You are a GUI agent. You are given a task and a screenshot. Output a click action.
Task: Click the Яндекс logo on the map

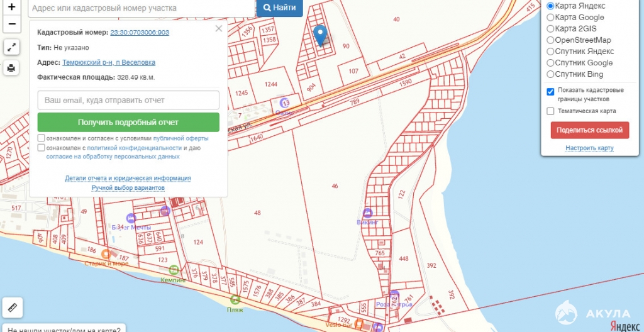click(626, 326)
